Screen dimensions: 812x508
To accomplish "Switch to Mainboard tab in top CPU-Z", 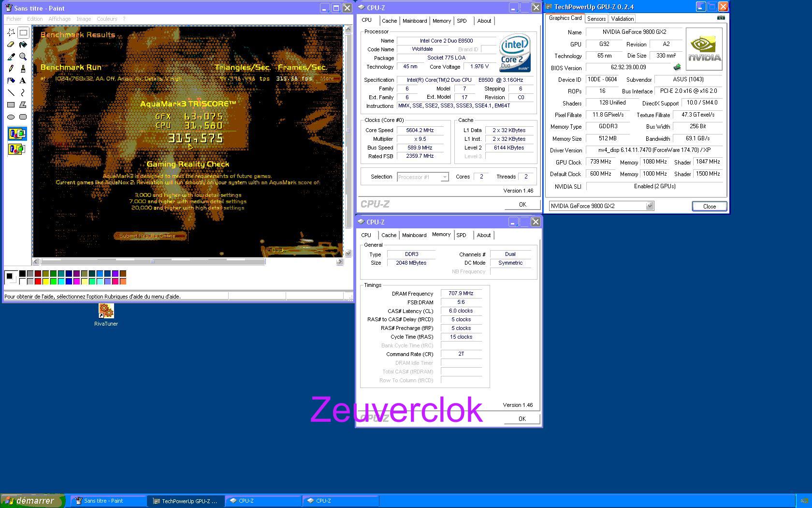I will tap(415, 21).
